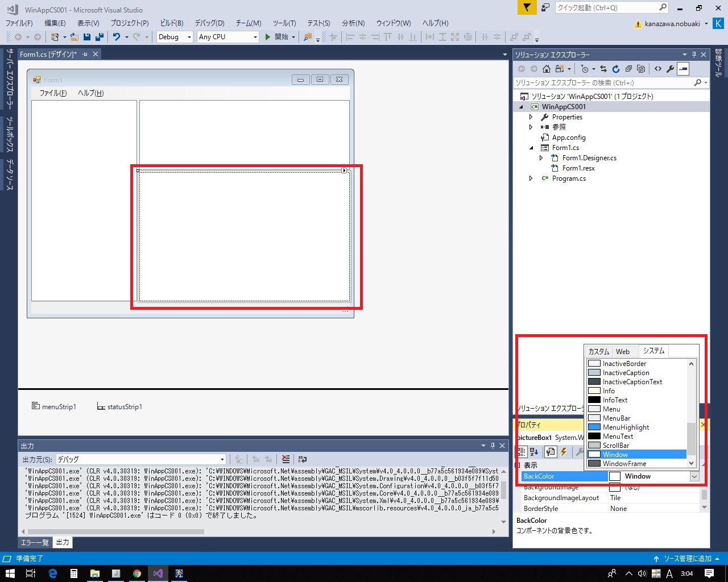Click the Save All toolbar icon
The height and width of the screenshot is (582, 728).
(100, 37)
